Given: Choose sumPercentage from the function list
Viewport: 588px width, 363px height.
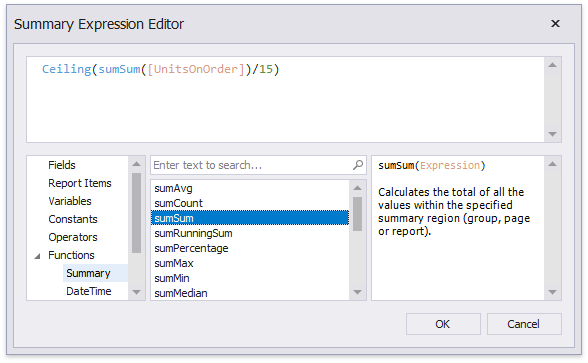Looking at the screenshot, I should (x=250, y=248).
